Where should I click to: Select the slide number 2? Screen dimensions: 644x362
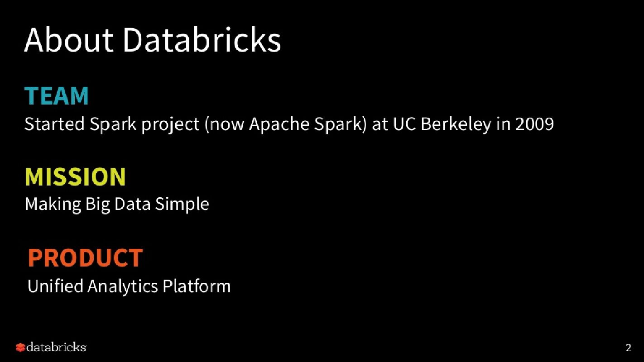[x=628, y=348]
